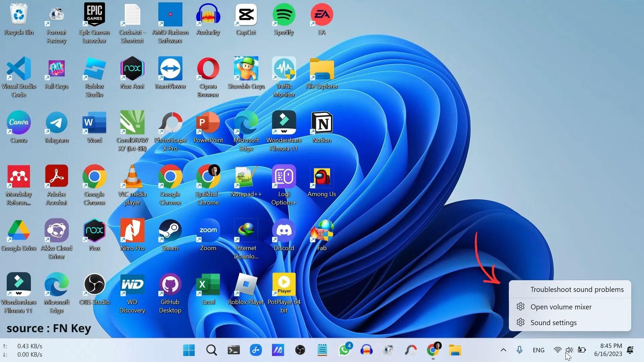The width and height of the screenshot is (644, 362).
Task: Choose Troubleshoot sound problems
Action: [570, 290]
